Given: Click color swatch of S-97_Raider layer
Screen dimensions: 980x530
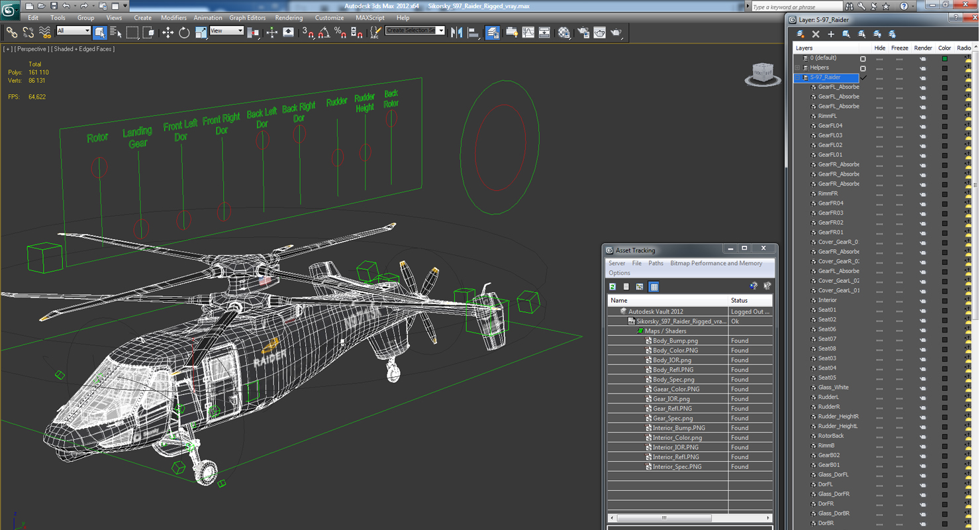Looking at the screenshot, I should pyautogui.click(x=945, y=78).
